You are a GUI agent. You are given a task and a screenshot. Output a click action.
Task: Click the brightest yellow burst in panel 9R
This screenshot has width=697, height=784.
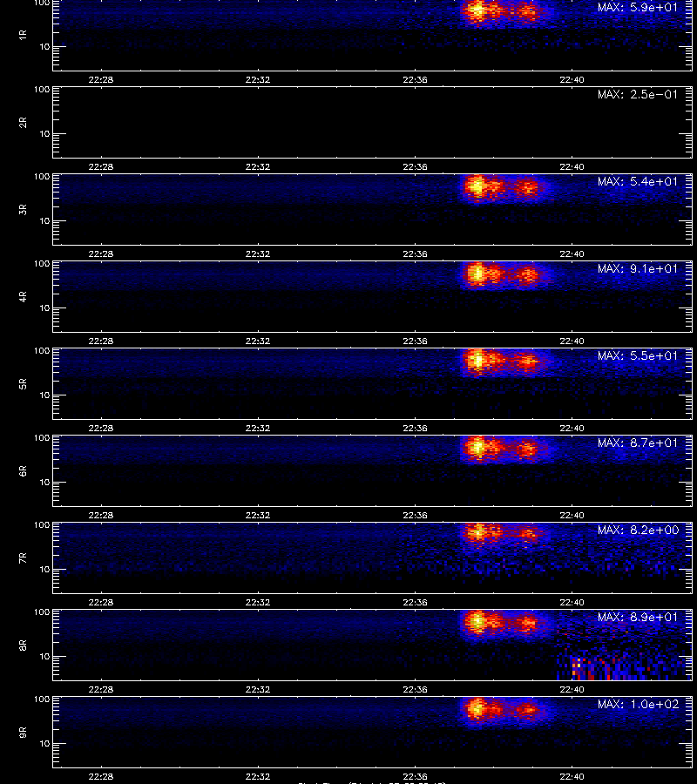(477, 708)
